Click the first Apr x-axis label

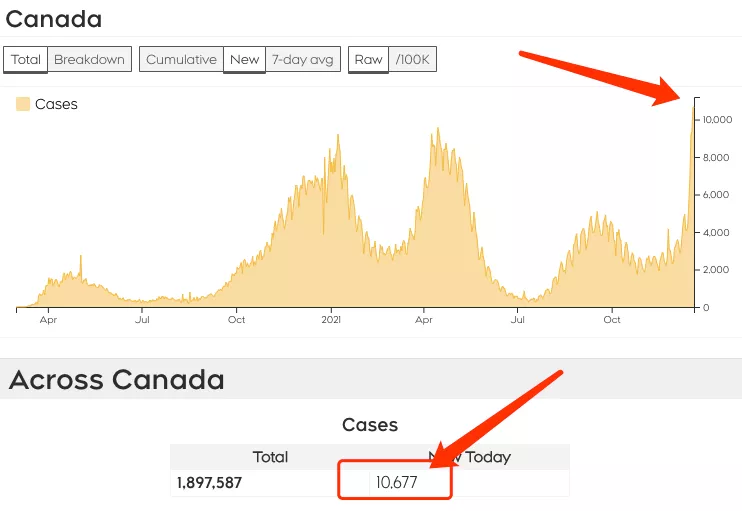[x=47, y=320]
